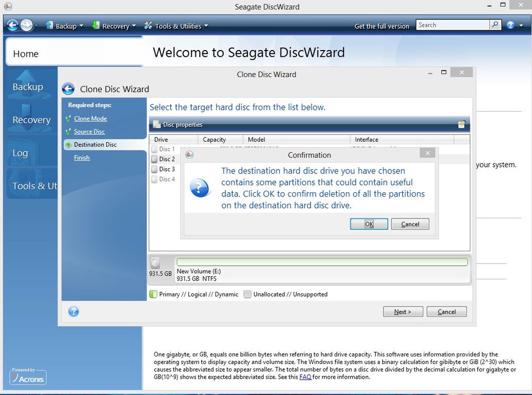532x395 pixels.
Task: Check the Disc 3 checkbox
Action: pyautogui.click(x=154, y=169)
